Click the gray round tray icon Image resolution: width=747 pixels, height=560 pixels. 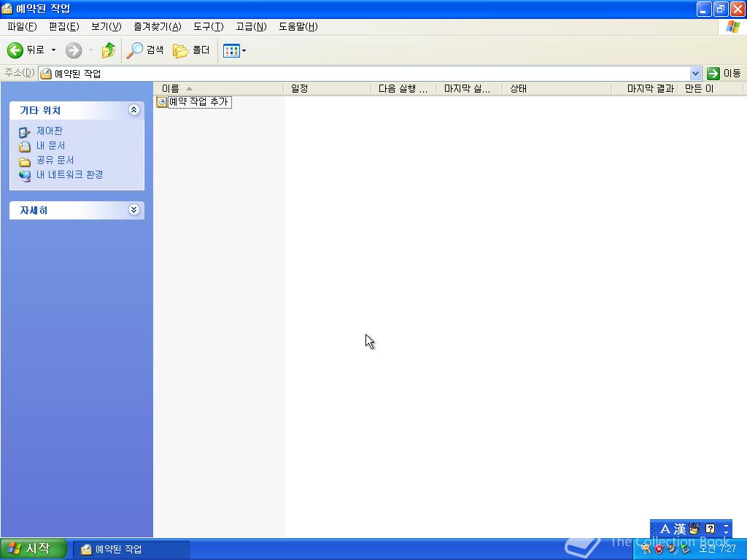point(672,548)
